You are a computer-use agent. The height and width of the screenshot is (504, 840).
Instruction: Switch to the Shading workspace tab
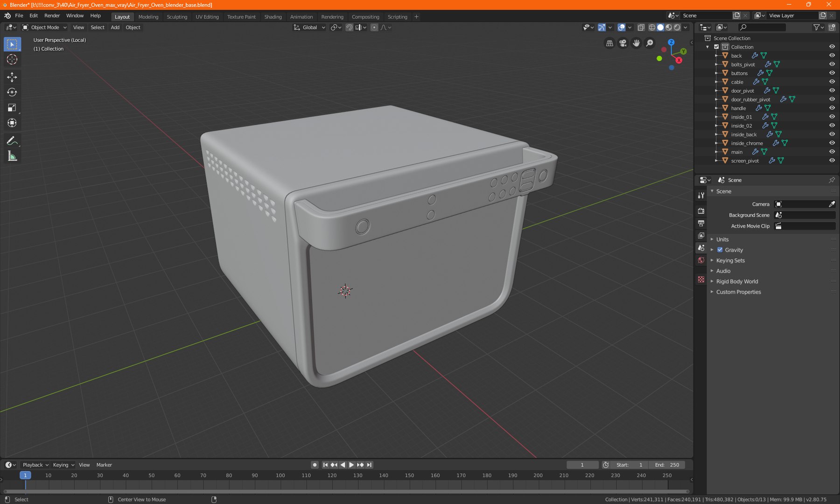[273, 17]
